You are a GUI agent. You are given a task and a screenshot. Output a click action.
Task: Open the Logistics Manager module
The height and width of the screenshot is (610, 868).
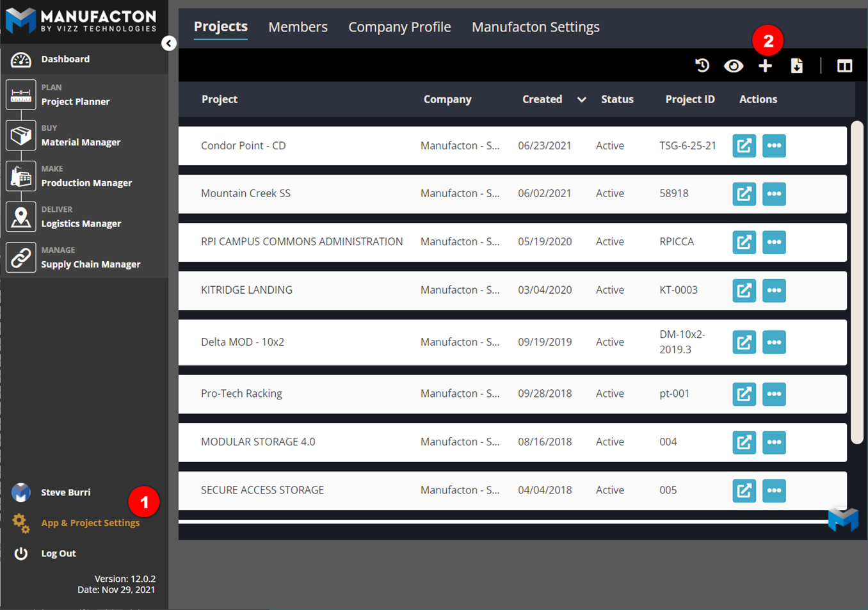(x=81, y=223)
